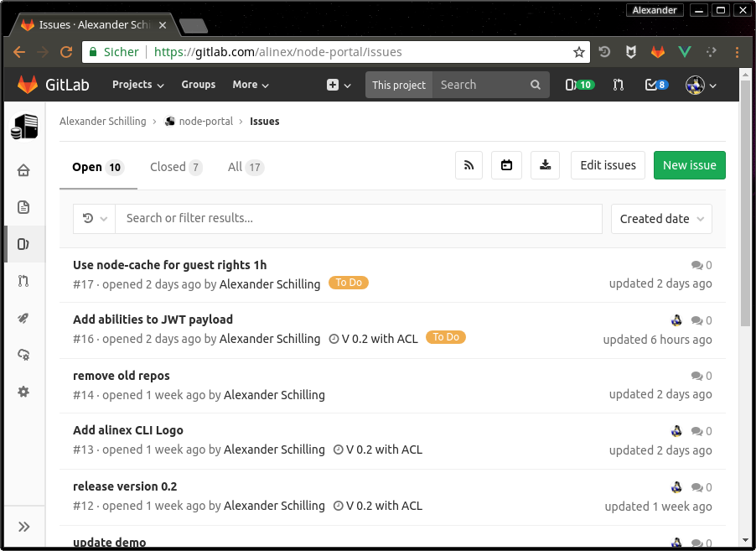Open Issues from the left sidebar
756x551 pixels.
click(x=24, y=244)
